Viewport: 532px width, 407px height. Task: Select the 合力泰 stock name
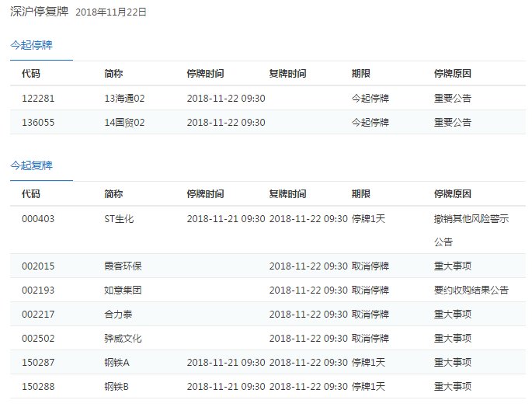tap(118, 315)
